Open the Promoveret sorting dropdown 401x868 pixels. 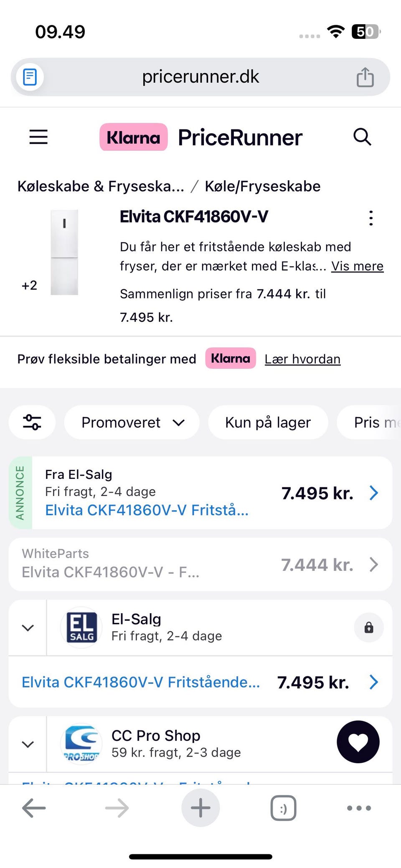[x=132, y=422]
